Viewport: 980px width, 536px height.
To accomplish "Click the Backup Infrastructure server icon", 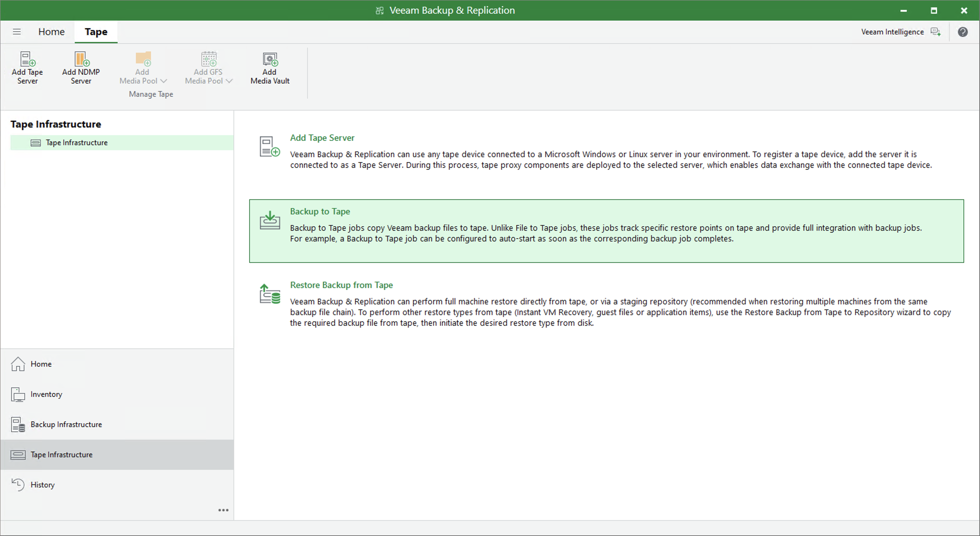I will point(18,425).
